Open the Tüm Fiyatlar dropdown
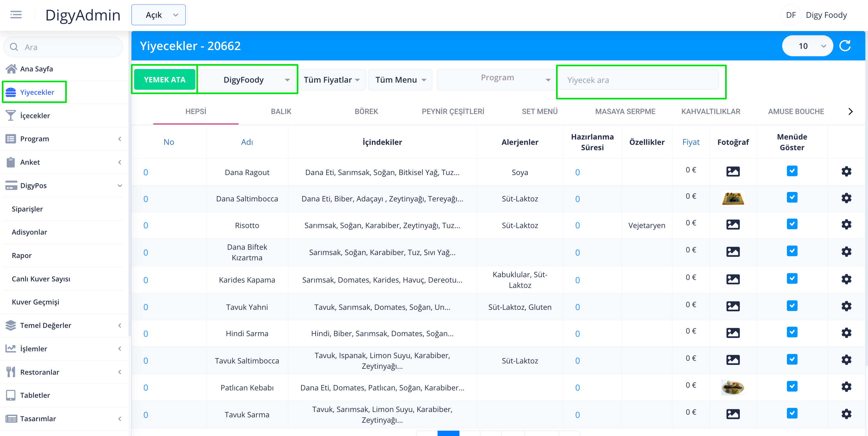Image resolution: width=868 pixels, height=436 pixels. coord(332,80)
